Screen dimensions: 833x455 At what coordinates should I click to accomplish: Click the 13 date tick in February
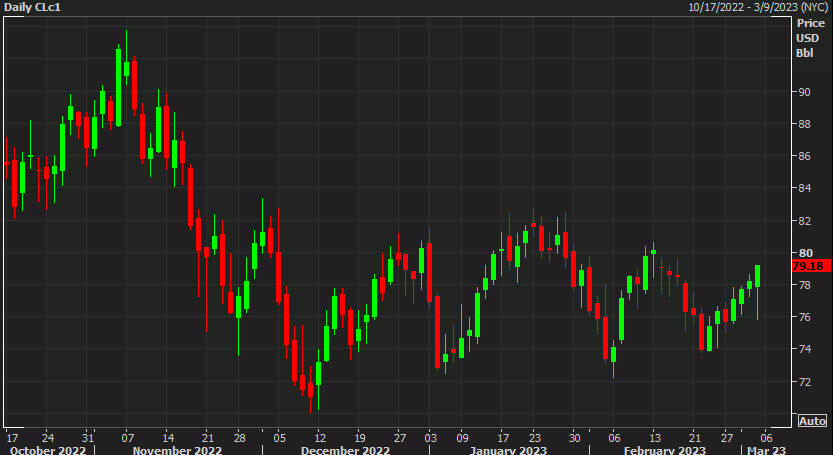click(x=654, y=439)
